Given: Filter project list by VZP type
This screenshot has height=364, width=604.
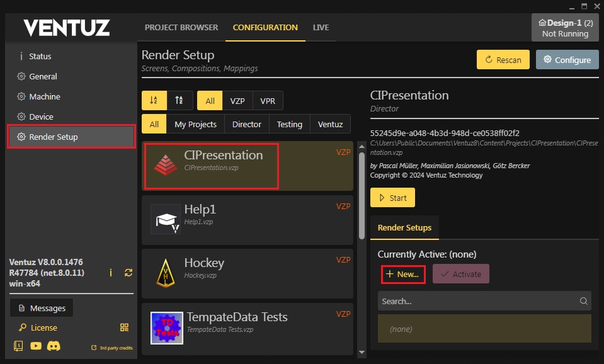Looking at the screenshot, I should click(x=237, y=101).
